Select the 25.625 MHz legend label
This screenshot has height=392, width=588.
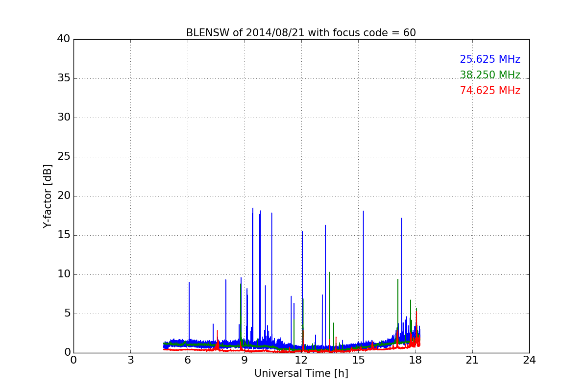[x=490, y=59]
